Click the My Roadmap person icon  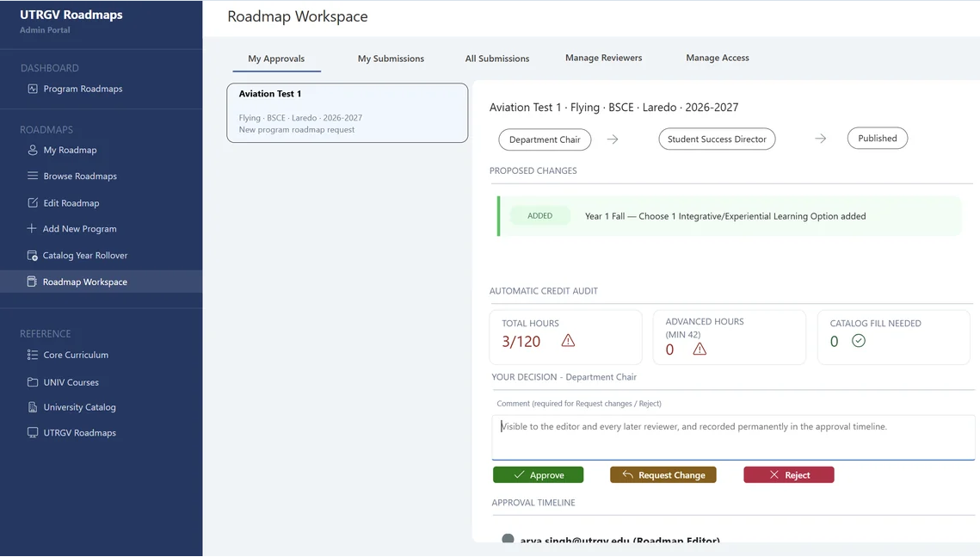point(33,150)
